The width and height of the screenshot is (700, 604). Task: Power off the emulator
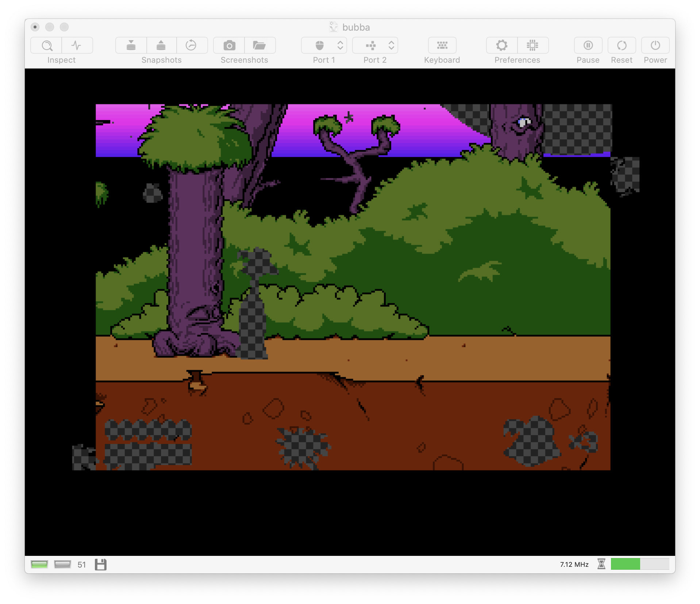click(655, 46)
